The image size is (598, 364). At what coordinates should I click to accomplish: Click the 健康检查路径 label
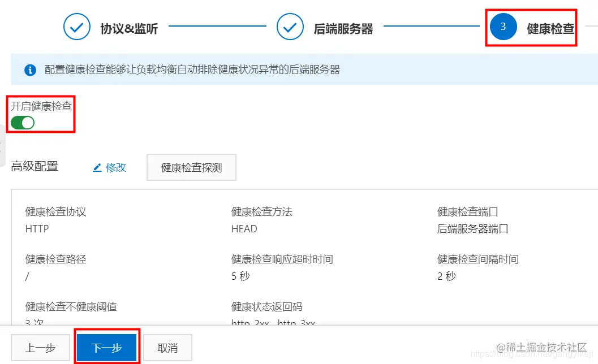pyautogui.click(x=55, y=259)
